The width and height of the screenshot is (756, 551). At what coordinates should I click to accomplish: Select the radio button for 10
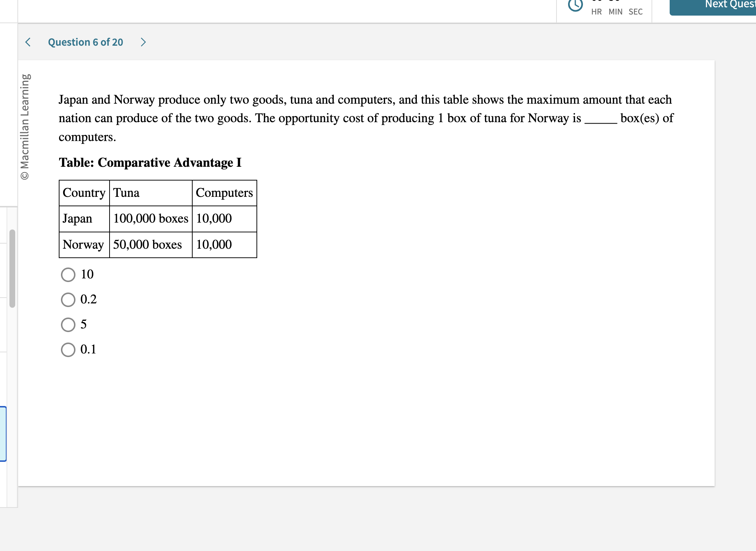68,275
